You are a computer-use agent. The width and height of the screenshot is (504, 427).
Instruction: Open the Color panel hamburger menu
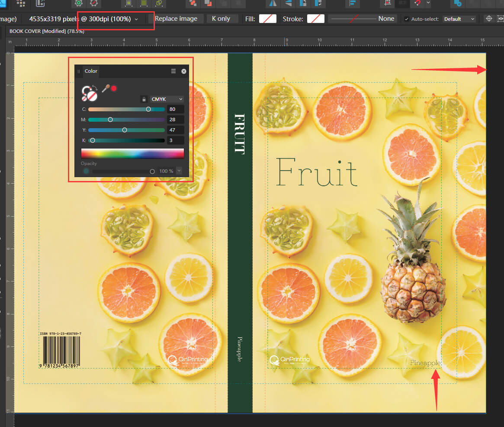tap(173, 71)
